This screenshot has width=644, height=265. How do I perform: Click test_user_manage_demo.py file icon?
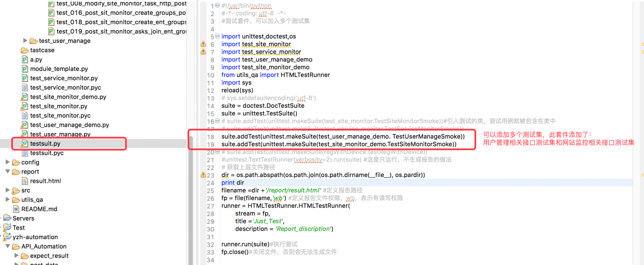pyautogui.click(x=24, y=125)
